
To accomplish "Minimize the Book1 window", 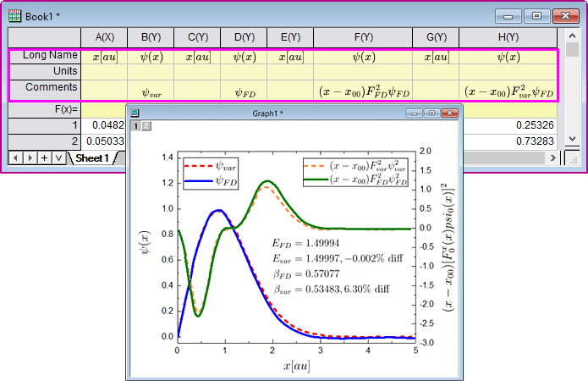I will point(508,16).
